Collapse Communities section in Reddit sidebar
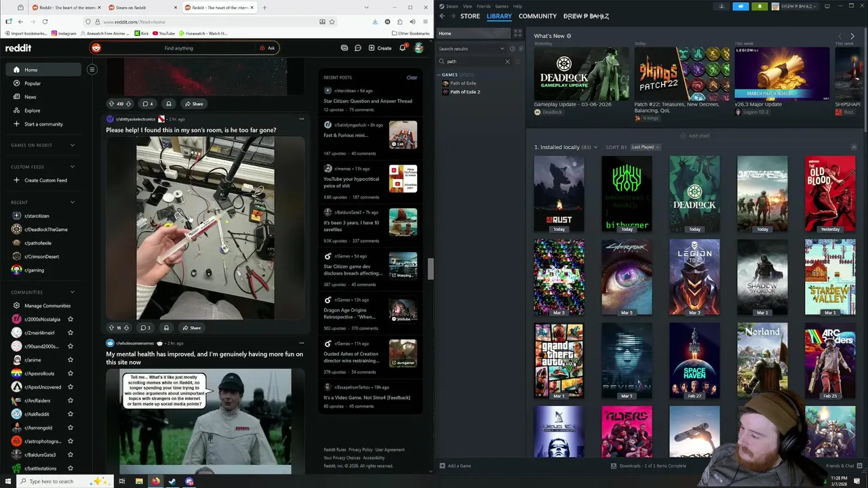868x488 pixels. tap(73, 292)
